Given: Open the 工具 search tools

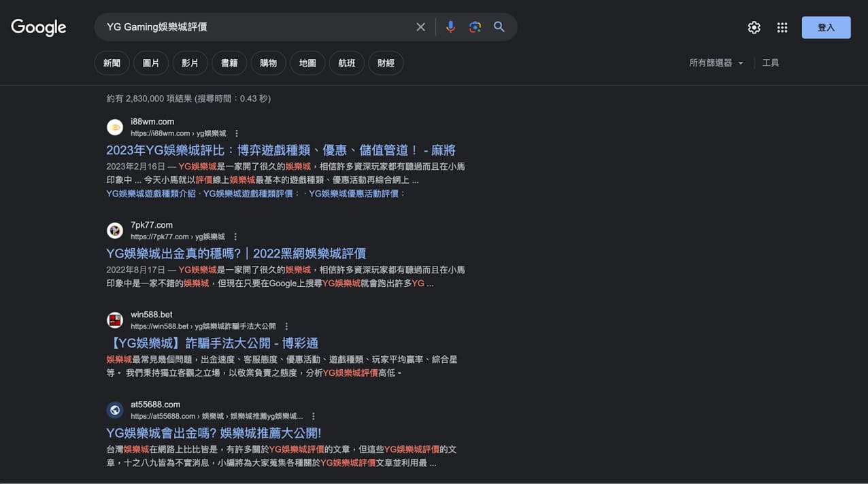Looking at the screenshot, I should tap(771, 63).
